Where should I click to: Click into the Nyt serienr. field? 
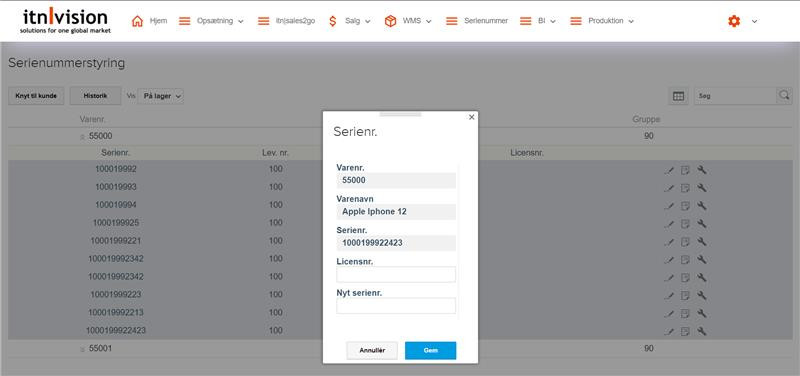[396, 306]
